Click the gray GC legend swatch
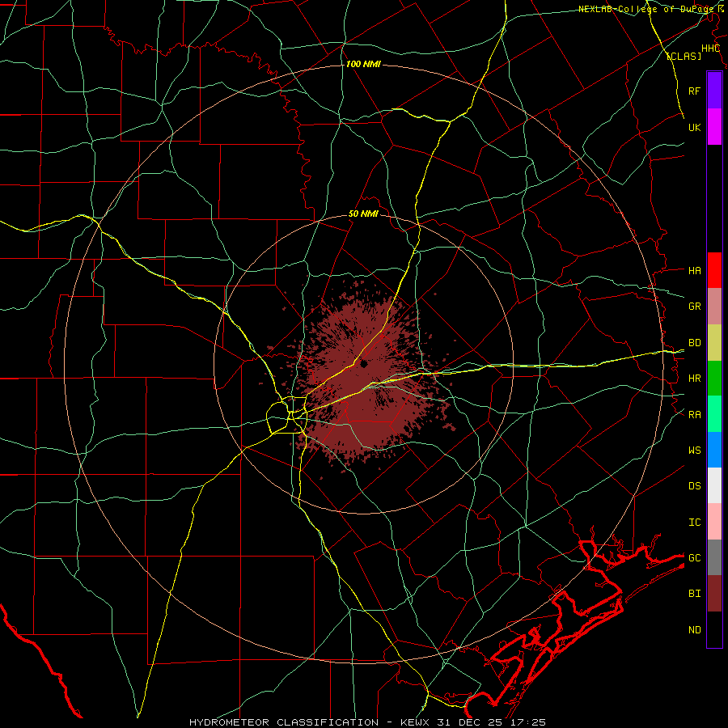 click(x=714, y=557)
